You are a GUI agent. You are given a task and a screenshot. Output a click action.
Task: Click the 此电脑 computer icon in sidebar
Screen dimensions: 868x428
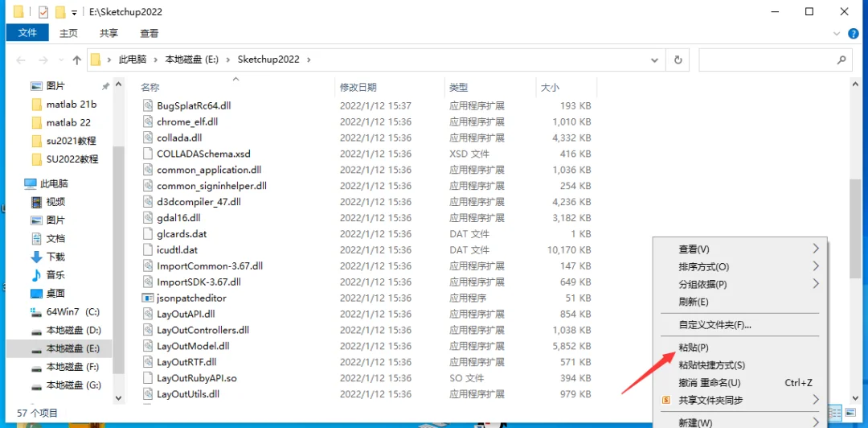pyautogui.click(x=31, y=183)
